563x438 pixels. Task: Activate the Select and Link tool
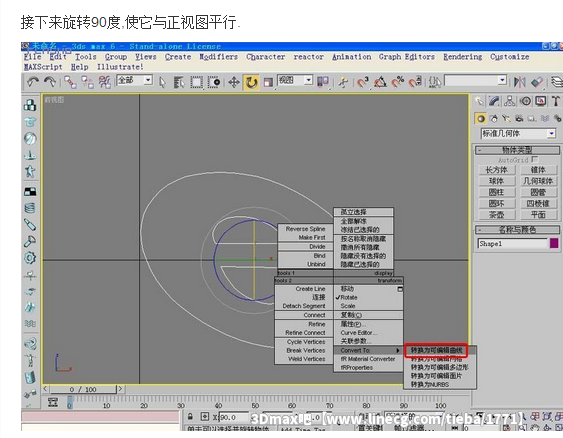(x=70, y=82)
